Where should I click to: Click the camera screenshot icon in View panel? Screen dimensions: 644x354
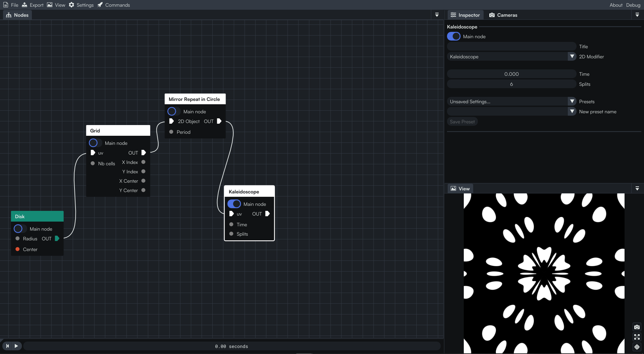[x=637, y=327]
